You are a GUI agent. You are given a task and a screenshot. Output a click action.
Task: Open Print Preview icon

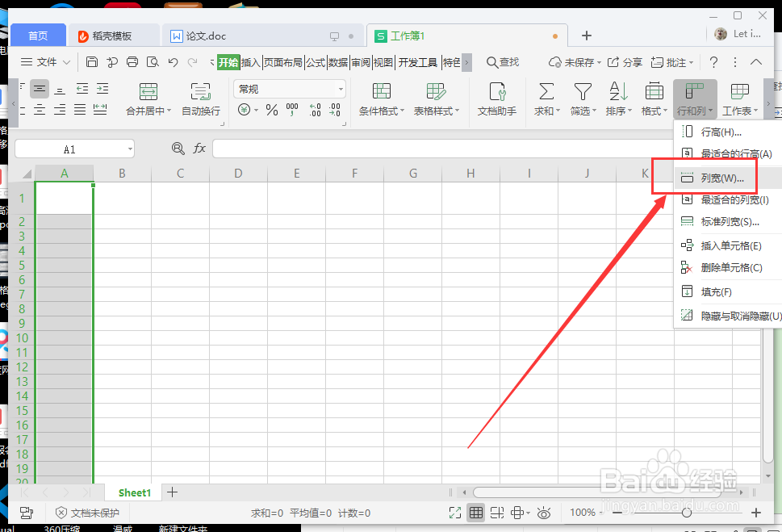pos(153,62)
